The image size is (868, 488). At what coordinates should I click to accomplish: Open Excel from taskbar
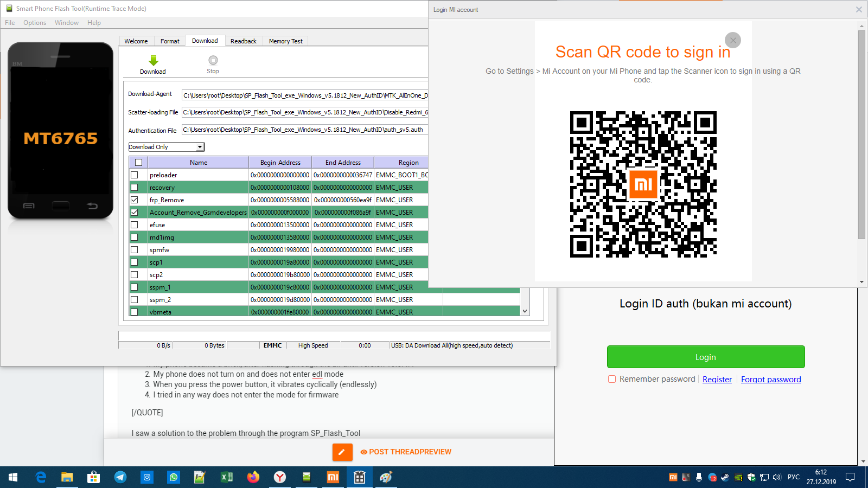click(226, 477)
